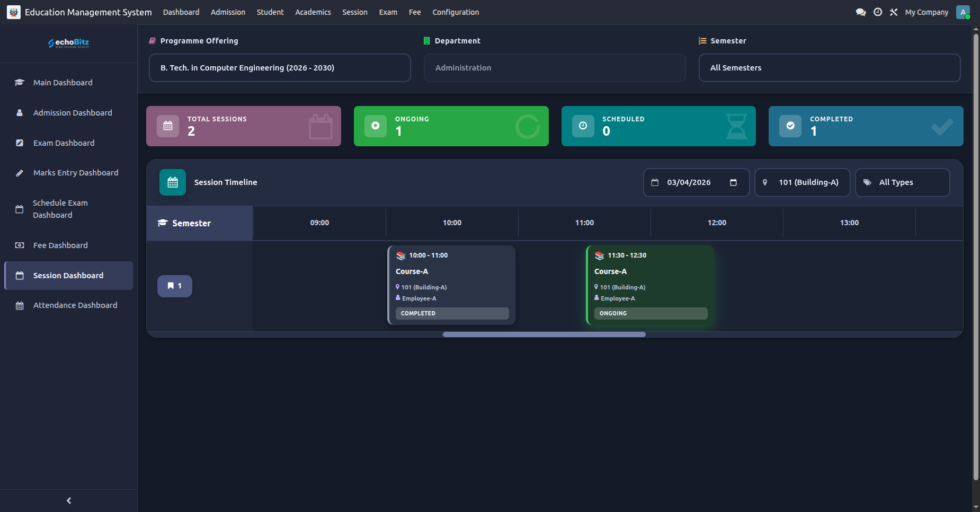Image resolution: width=980 pixels, height=512 pixels.
Task: Open the Academics menu
Action: click(313, 12)
